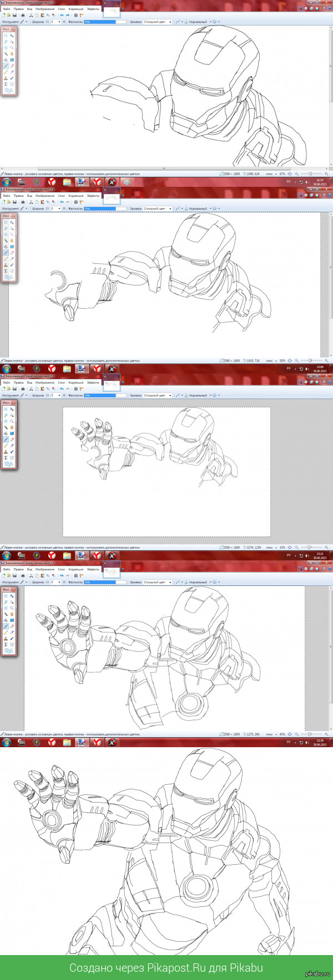This screenshot has width=333, height=980.
Task: Toggle the EN language indicator on the uppermost taskbar
Action: [288, 181]
